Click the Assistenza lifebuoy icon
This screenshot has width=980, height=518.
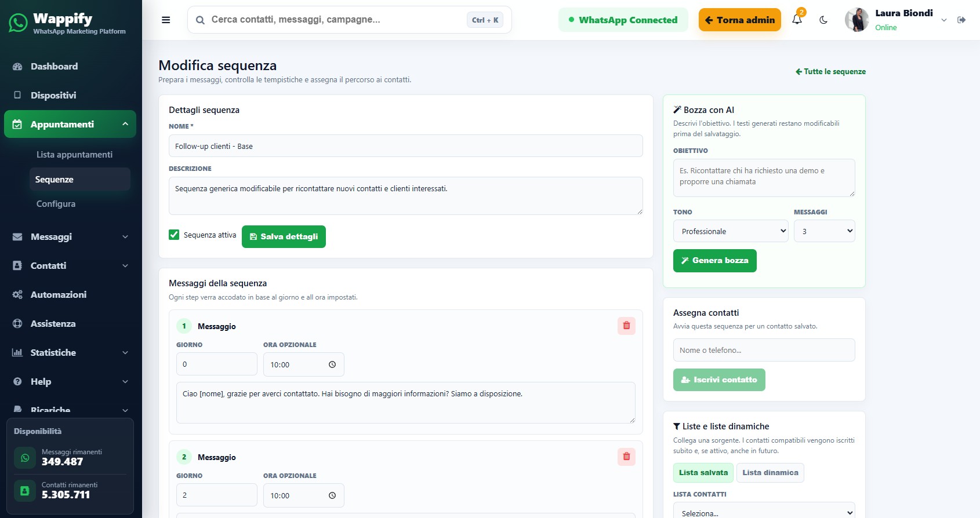coord(17,323)
